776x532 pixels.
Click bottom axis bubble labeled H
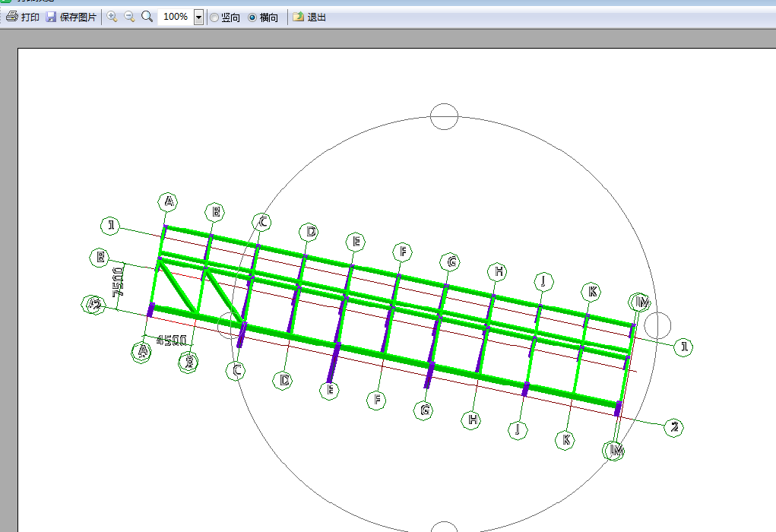point(471,420)
